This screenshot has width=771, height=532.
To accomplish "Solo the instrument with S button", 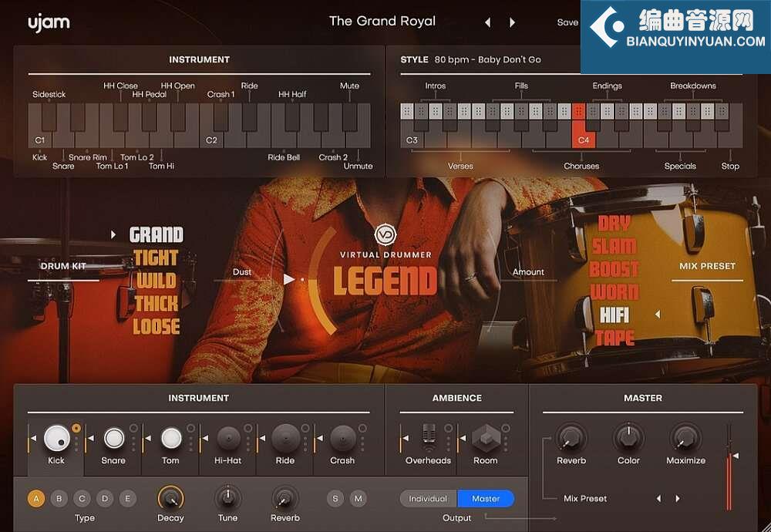I will click(335, 499).
